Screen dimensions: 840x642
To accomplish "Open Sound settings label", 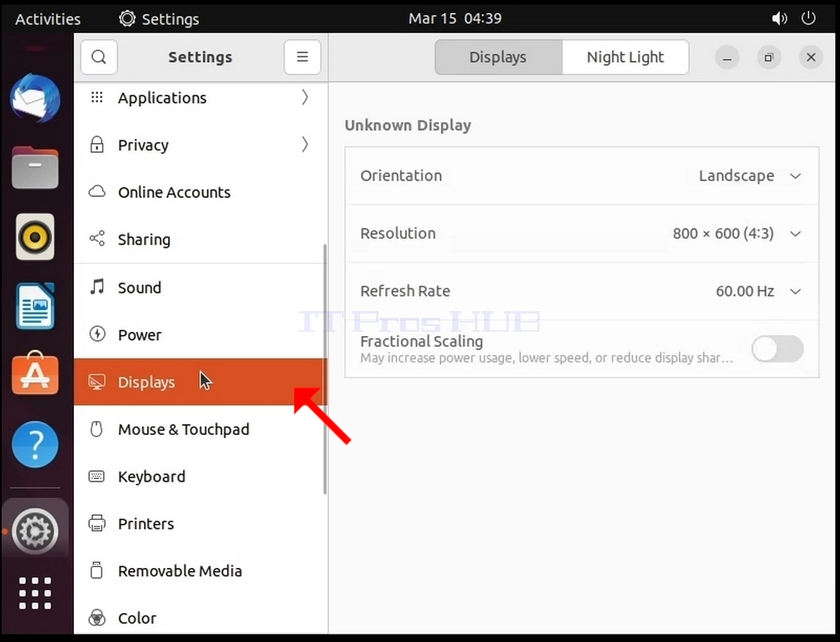I will tap(139, 288).
